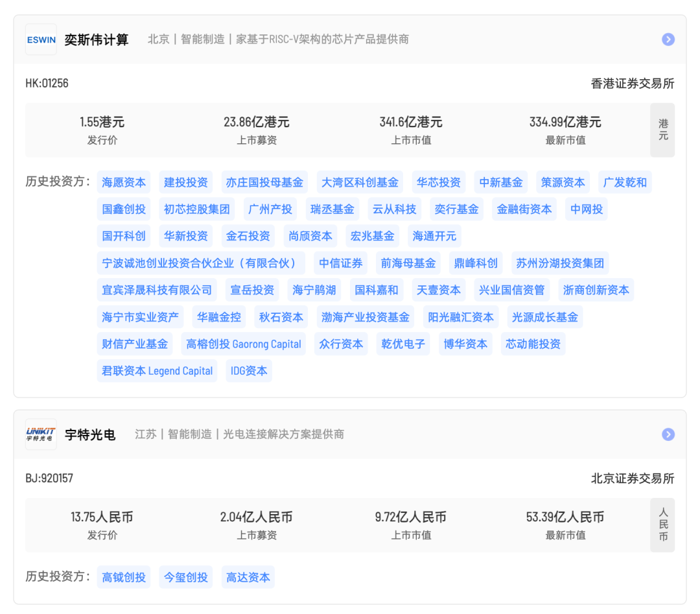Click investor tag 海宁市实业资产
This screenshot has height=614, width=700.
(140, 317)
